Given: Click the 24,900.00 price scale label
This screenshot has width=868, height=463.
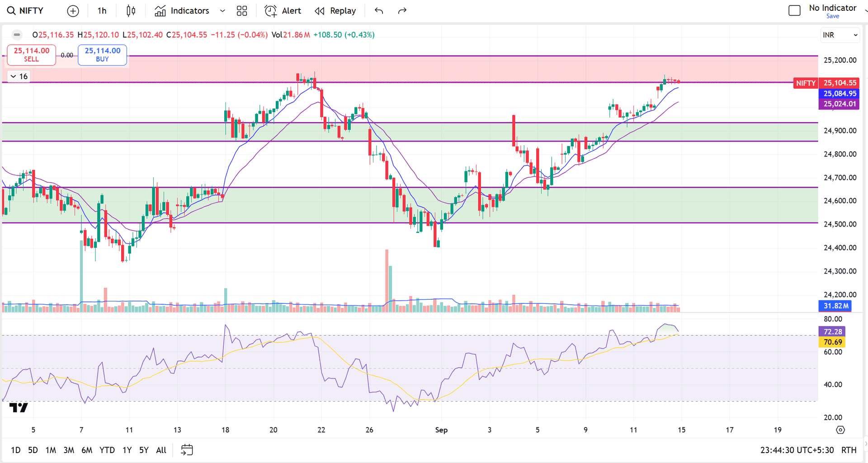Looking at the screenshot, I should [840, 131].
